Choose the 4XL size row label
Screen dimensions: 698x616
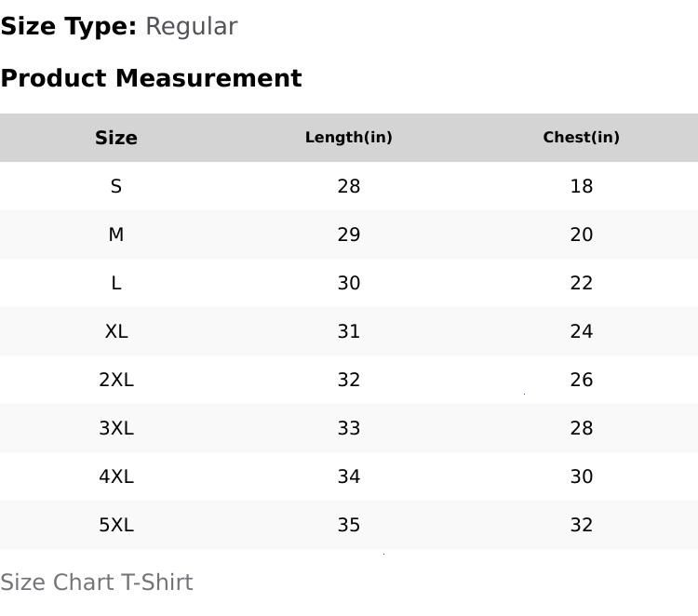116,476
